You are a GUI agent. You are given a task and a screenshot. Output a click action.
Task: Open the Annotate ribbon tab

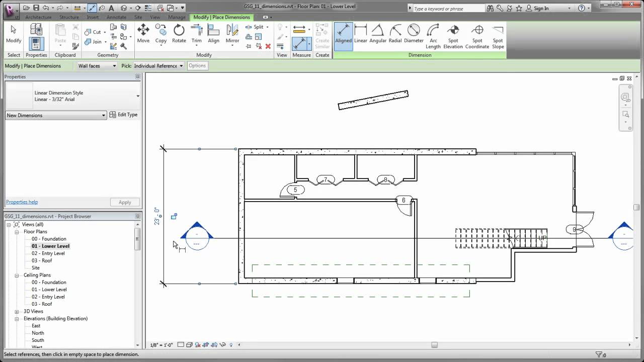(x=116, y=17)
